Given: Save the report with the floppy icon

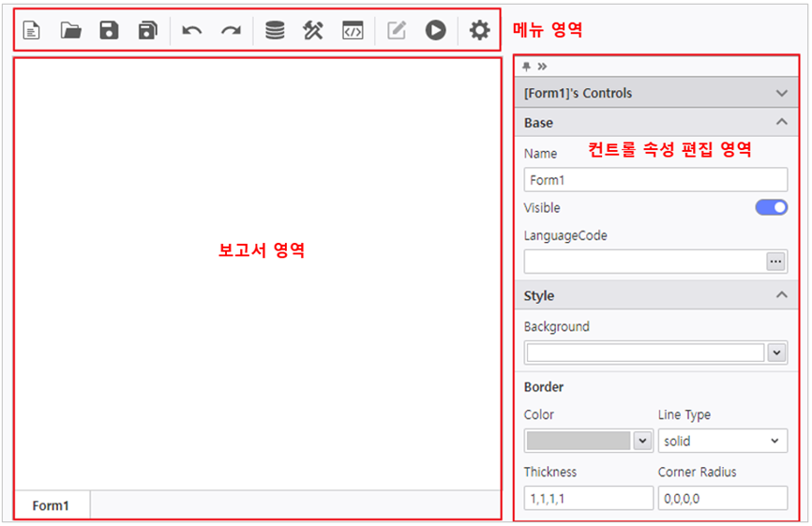Looking at the screenshot, I should pyautogui.click(x=109, y=30).
